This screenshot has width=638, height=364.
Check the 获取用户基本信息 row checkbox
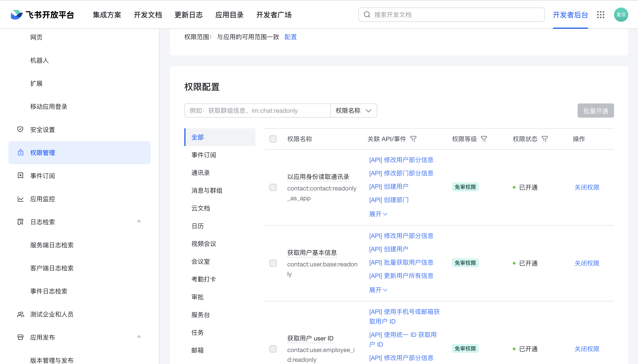273,263
